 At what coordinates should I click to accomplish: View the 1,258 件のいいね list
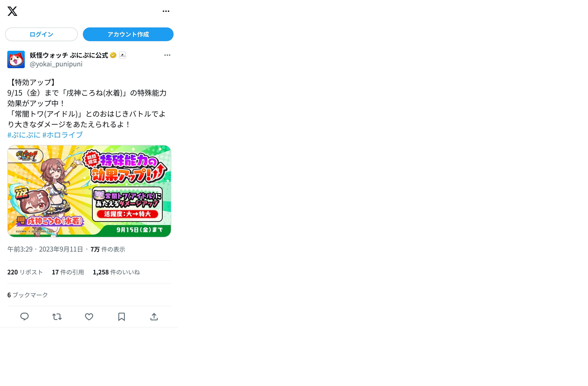coord(116,272)
